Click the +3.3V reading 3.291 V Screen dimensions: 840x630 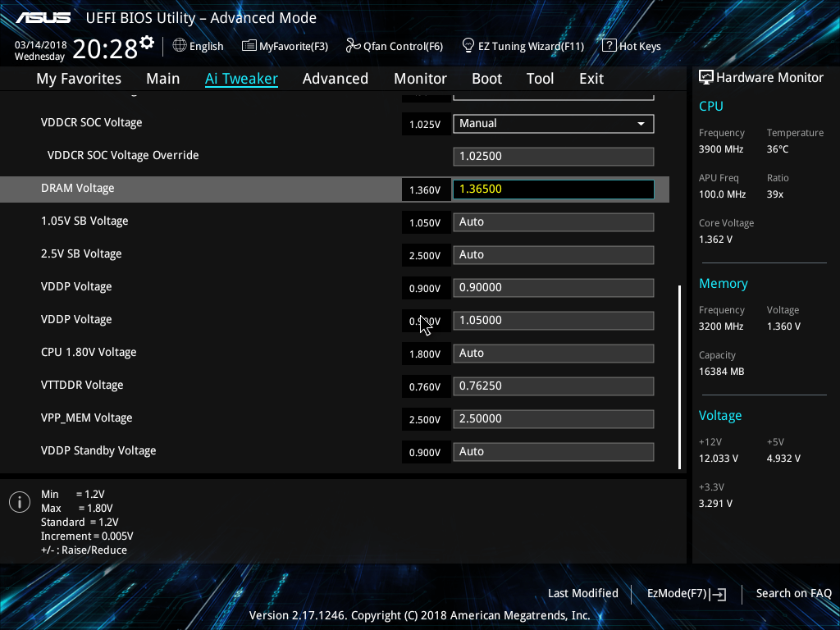[715, 504]
